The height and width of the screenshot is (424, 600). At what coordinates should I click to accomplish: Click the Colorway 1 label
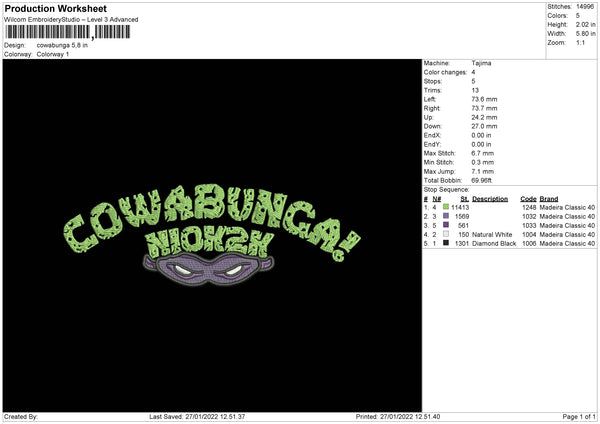[x=53, y=54]
